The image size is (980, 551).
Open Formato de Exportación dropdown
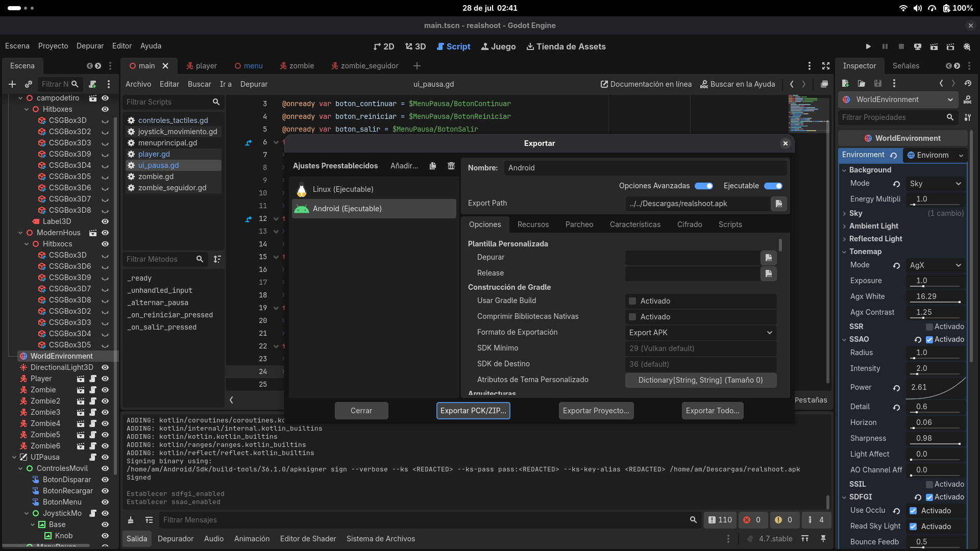[701, 333]
